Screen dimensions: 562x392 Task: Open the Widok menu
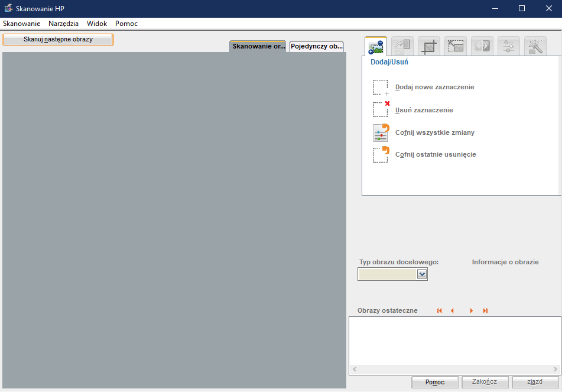tap(96, 24)
